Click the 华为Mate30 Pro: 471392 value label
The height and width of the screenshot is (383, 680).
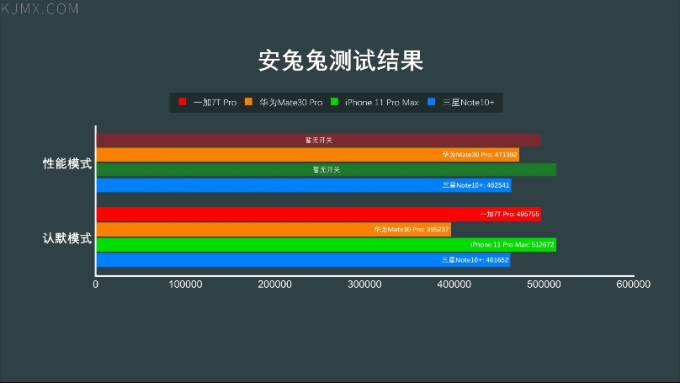coord(480,155)
